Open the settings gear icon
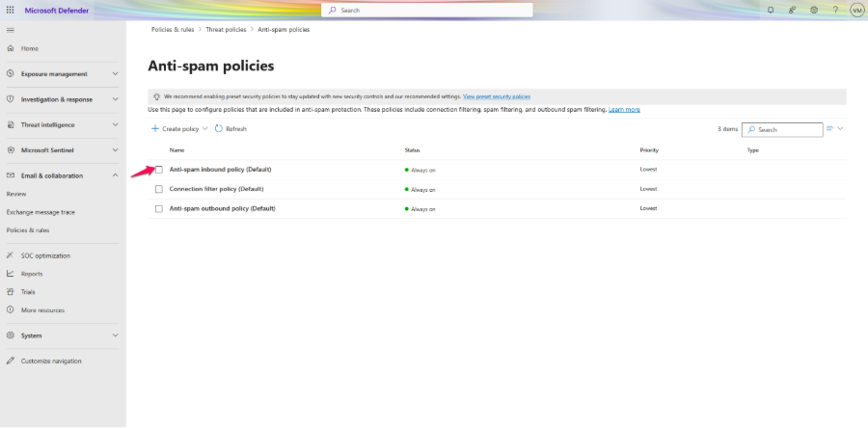 point(814,10)
